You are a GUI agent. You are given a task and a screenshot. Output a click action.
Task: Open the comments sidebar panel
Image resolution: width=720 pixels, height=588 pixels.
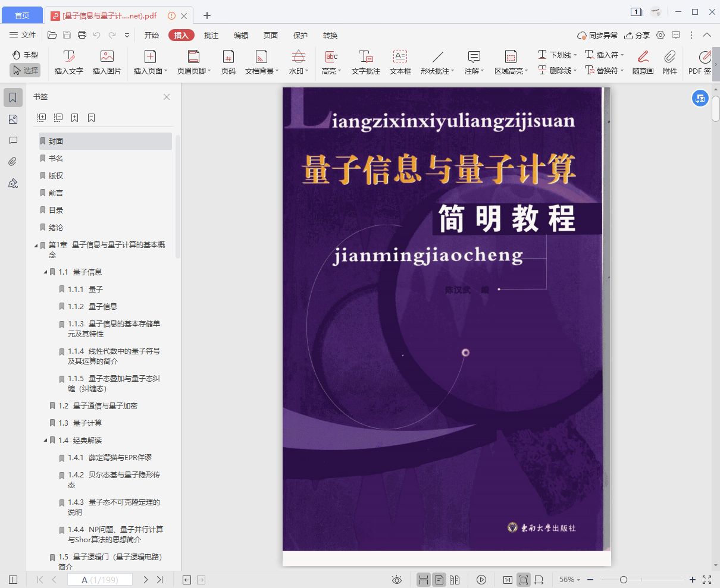pyautogui.click(x=13, y=140)
